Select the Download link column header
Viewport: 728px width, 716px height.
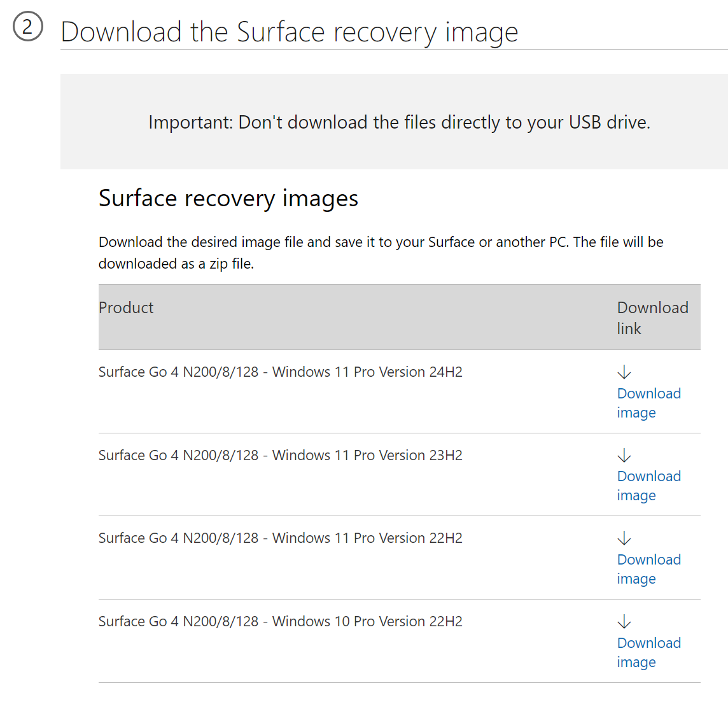pos(652,318)
